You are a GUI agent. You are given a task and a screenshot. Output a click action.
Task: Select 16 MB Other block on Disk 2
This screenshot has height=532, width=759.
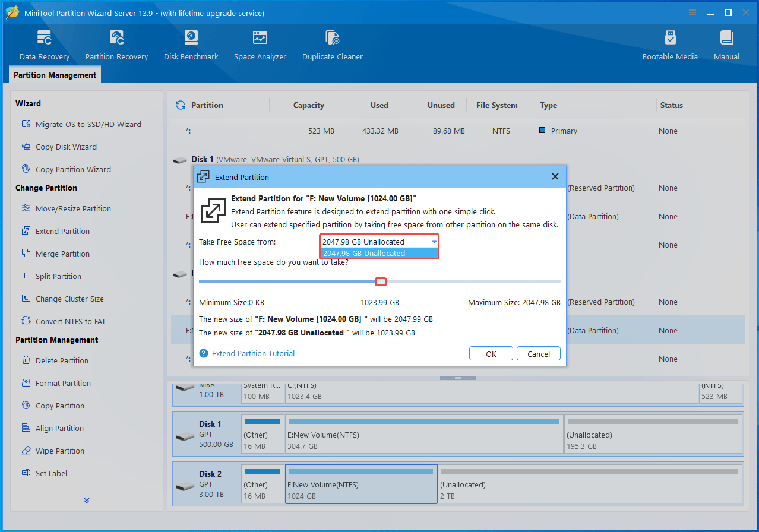click(x=263, y=484)
